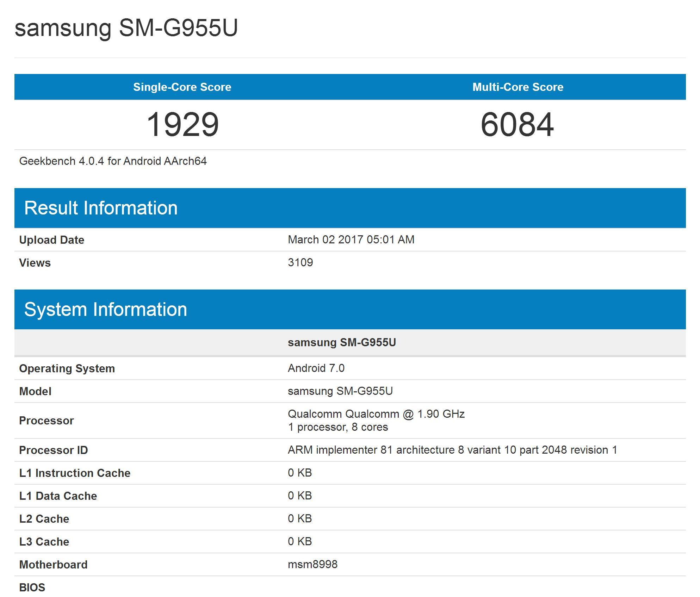Select the March 02 2017 05:01 AM date
This screenshot has height=597, width=700.
tap(351, 240)
